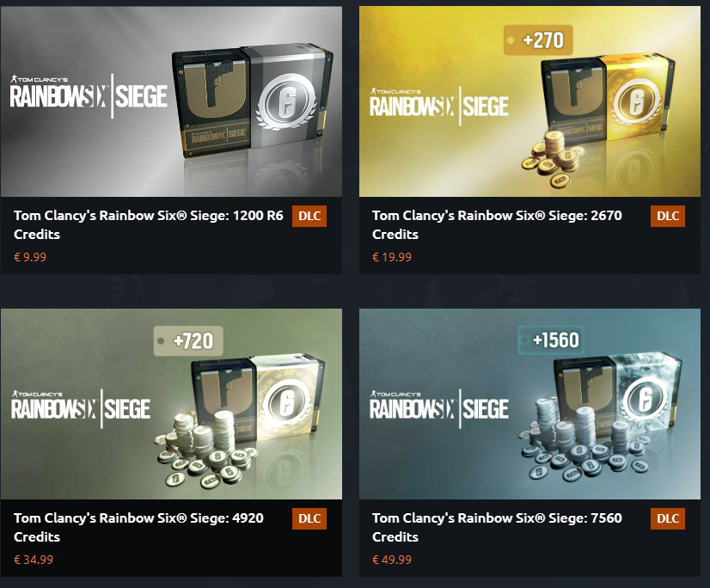The image size is (710, 588).
Task: Click the +1560 bonus badge
Action: [x=551, y=340]
